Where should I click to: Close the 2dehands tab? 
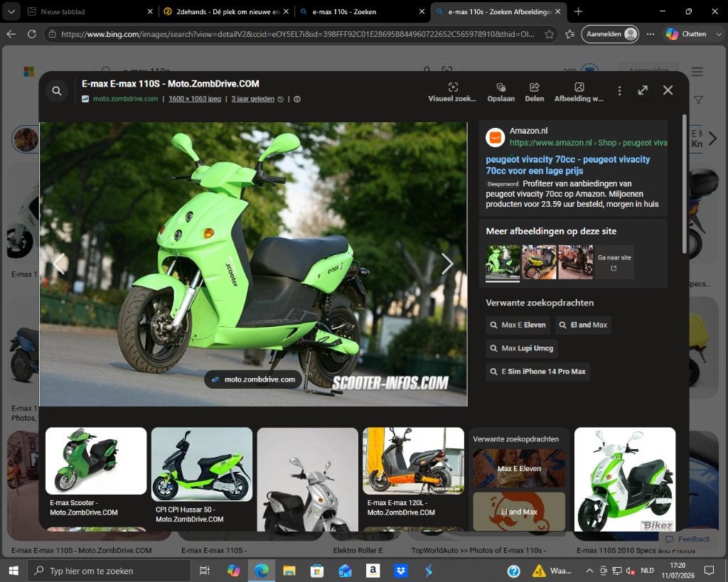tap(286, 11)
